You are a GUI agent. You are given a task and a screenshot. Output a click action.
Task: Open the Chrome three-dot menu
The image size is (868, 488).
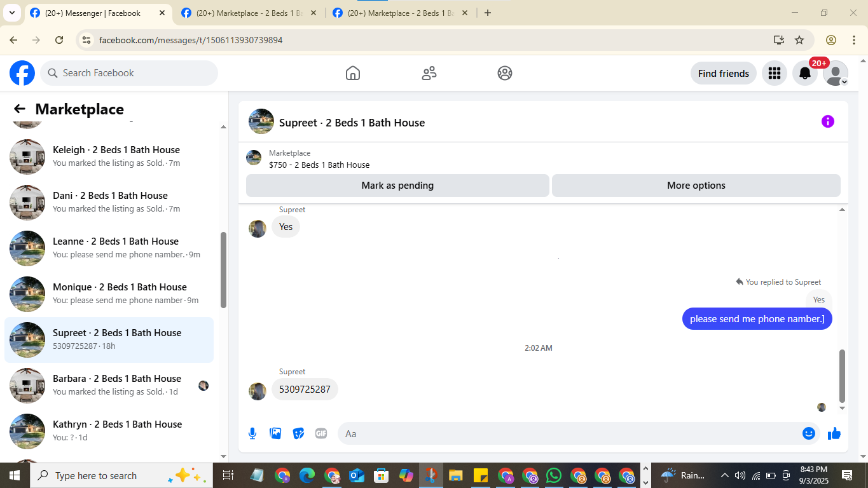click(x=854, y=40)
